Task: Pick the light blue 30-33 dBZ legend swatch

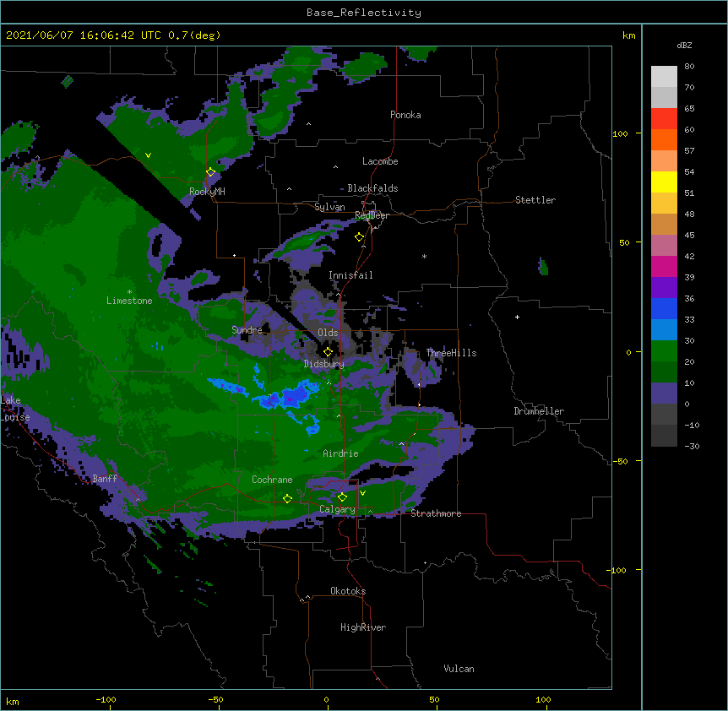Action: [664, 330]
